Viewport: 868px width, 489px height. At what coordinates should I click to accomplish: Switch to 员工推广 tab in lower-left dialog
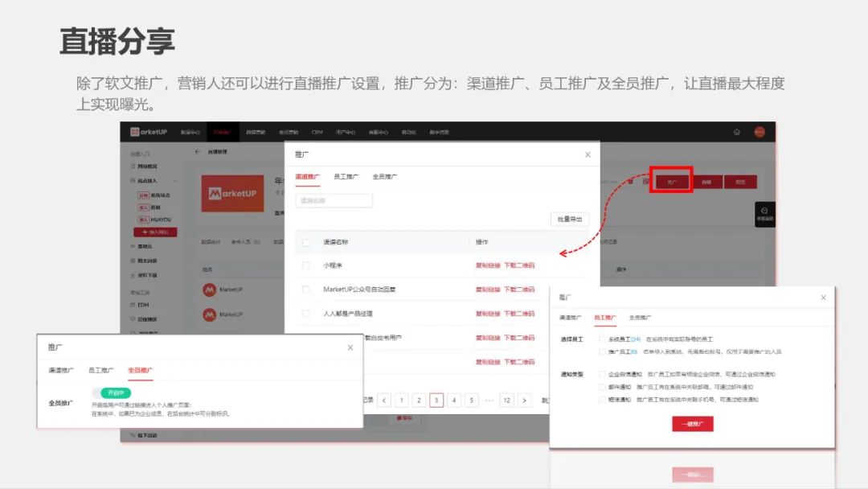(100, 371)
